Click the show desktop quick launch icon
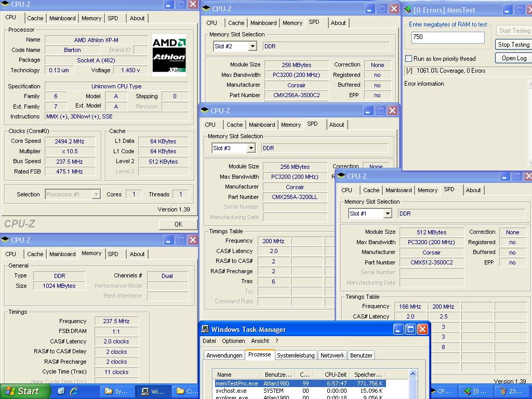The width and height of the screenshot is (532, 399). (x=61, y=391)
